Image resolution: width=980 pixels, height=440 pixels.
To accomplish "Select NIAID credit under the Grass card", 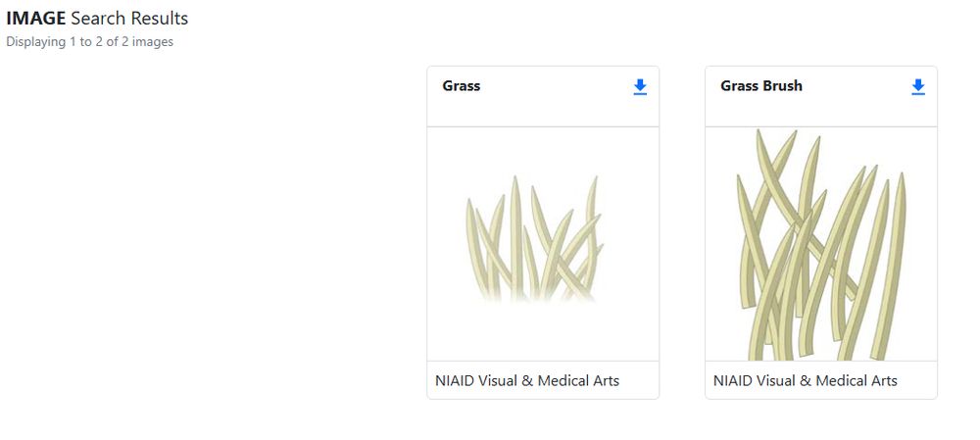I will (x=527, y=380).
